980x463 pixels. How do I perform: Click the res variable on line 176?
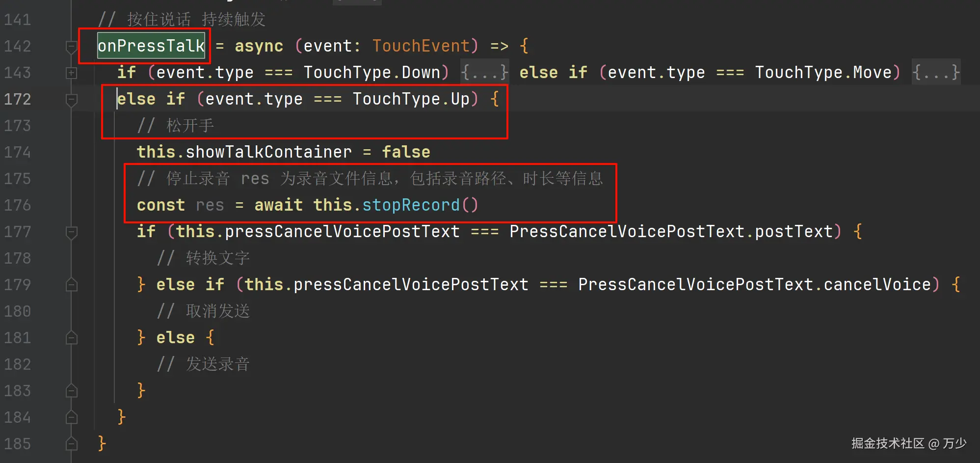(x=210, y=205)
